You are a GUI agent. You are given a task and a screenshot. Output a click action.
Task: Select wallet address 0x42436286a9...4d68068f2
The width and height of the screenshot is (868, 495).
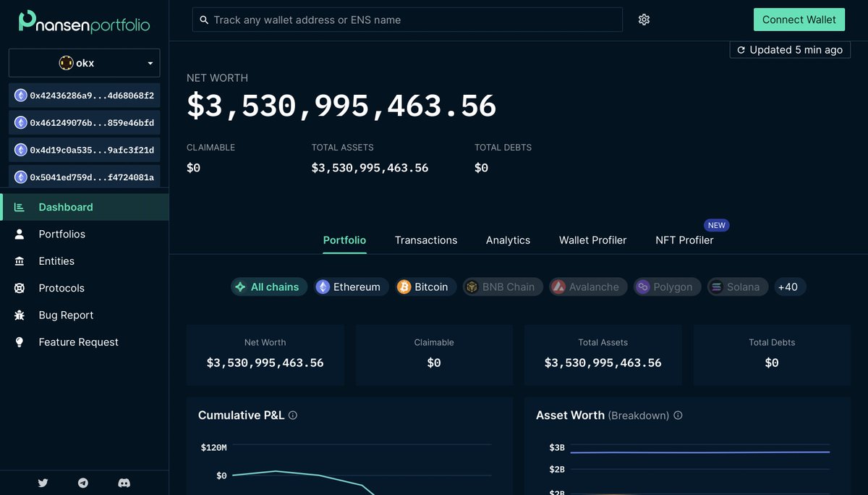[85, 95]
